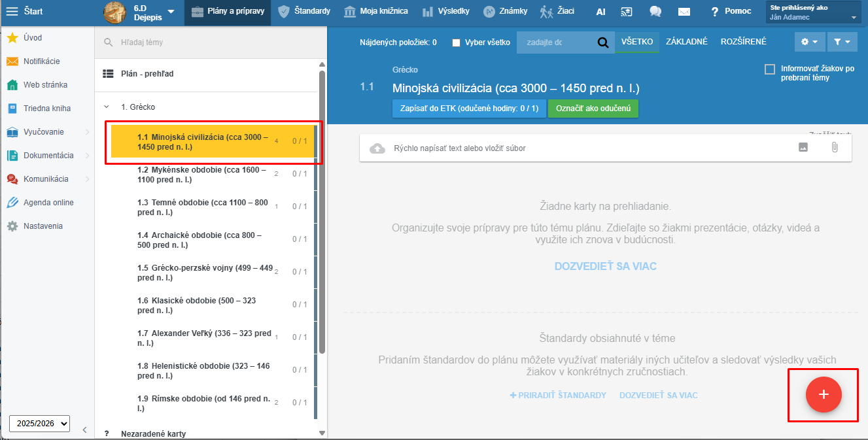Enable Informovať žiakov po prebraní témy checkbox

pyautogui.click(x=770, y=69)
